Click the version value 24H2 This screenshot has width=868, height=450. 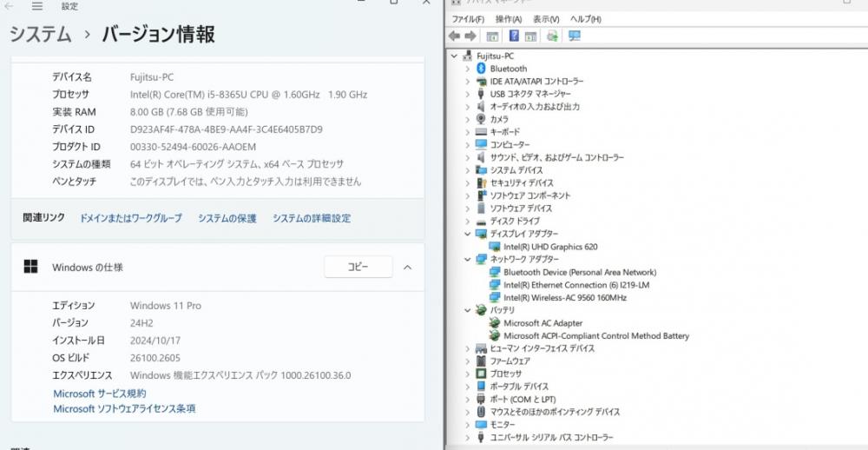point(141,322)
